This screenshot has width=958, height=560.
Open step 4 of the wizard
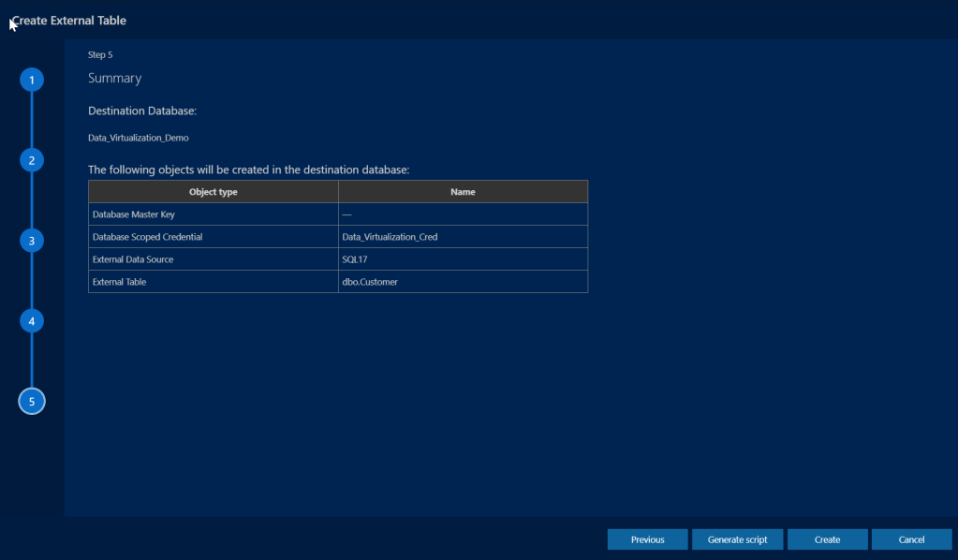32,321
